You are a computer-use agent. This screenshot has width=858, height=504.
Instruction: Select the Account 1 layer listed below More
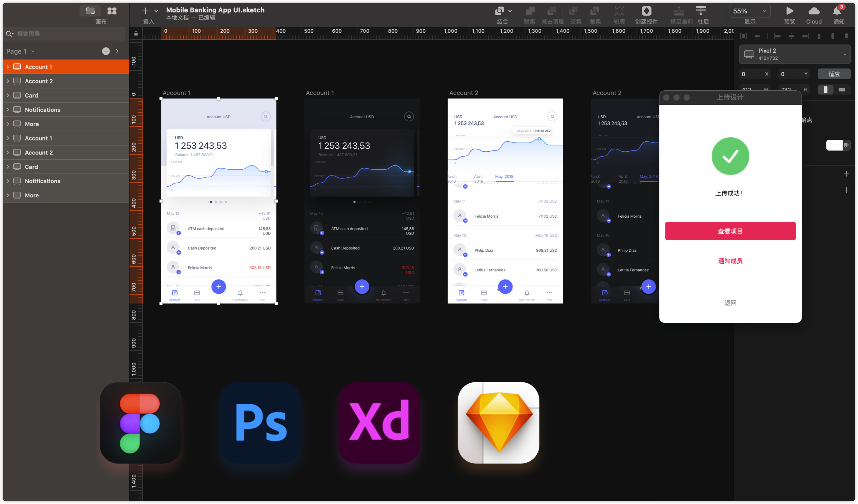[x=66, y=138]
